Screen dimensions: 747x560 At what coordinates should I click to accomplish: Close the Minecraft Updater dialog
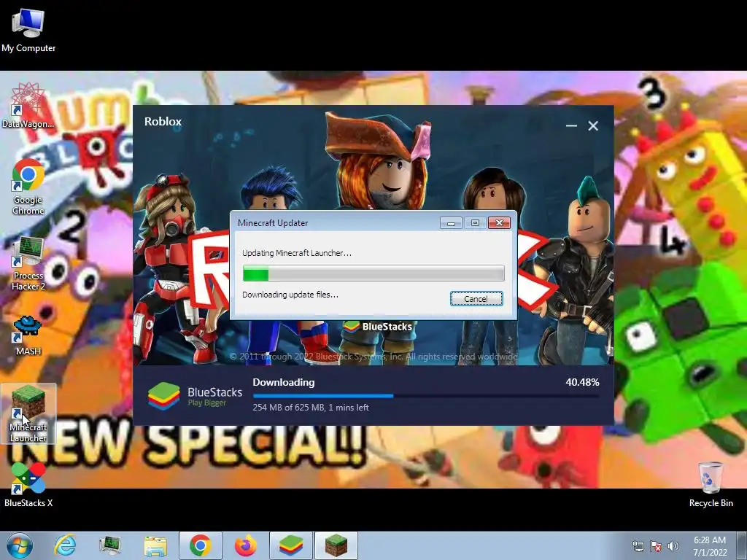coord(499,223)
